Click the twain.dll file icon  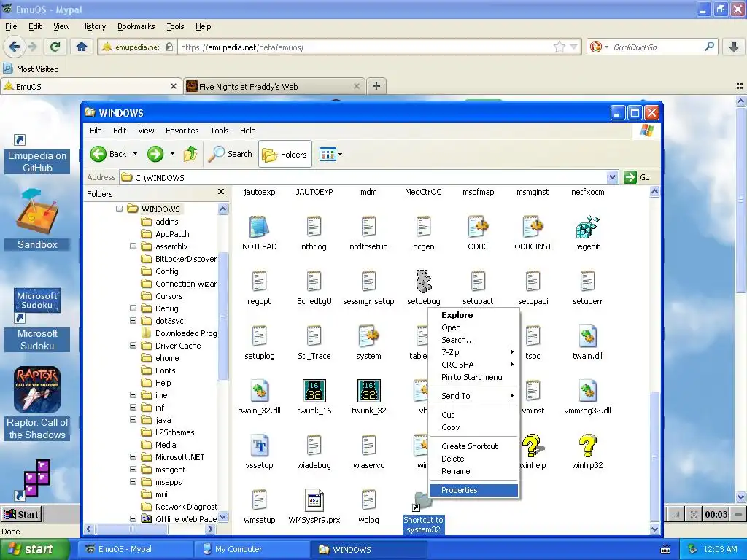(587, 335)
